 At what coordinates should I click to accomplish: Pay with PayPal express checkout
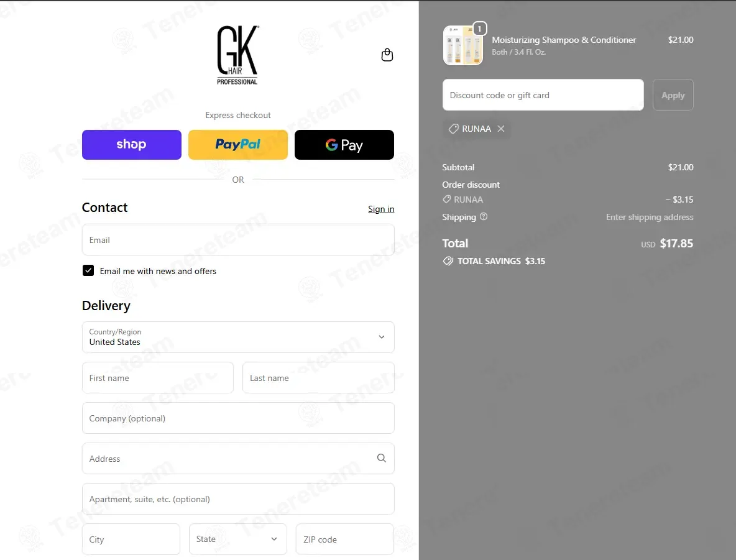pyautogui.click(x=238, y=145)
